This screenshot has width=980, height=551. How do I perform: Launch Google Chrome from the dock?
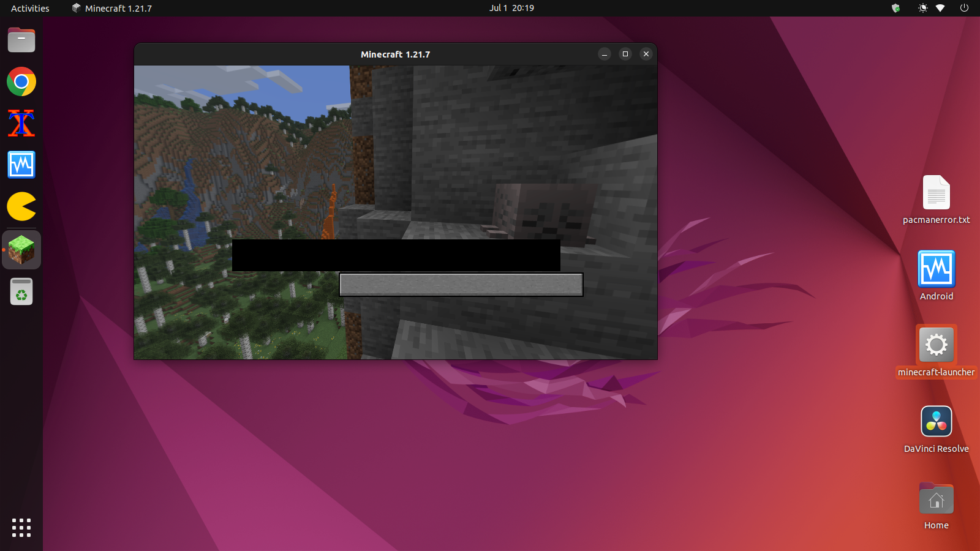(x=21, y=81)
